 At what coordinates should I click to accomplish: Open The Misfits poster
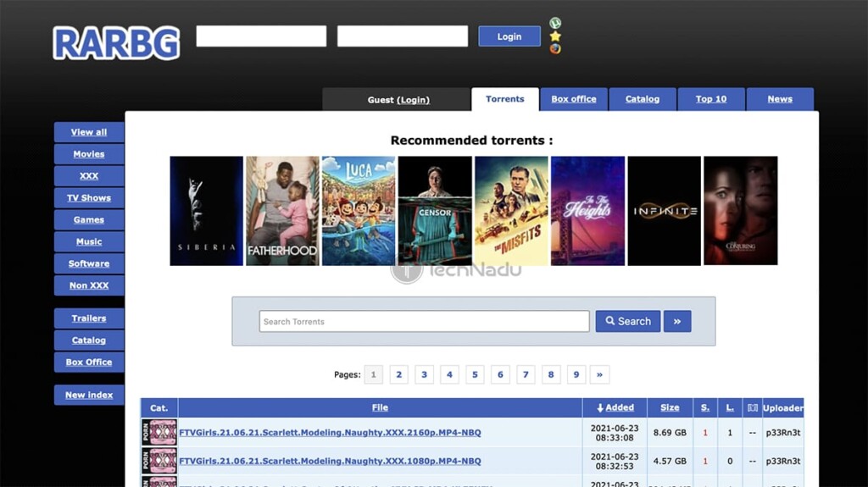[511, 211]
